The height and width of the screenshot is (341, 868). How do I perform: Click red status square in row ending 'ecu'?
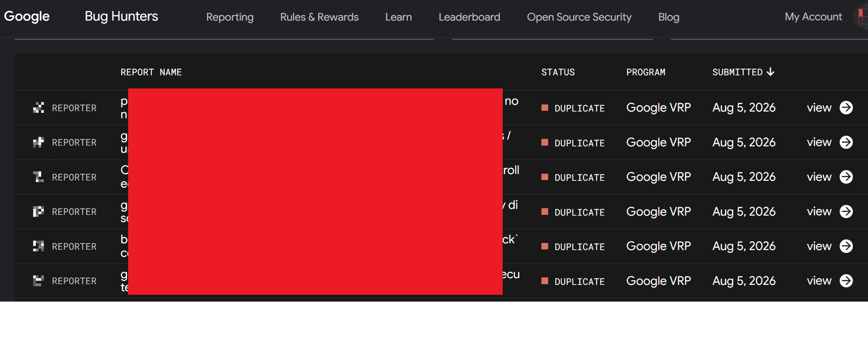[x=545, y=281]
